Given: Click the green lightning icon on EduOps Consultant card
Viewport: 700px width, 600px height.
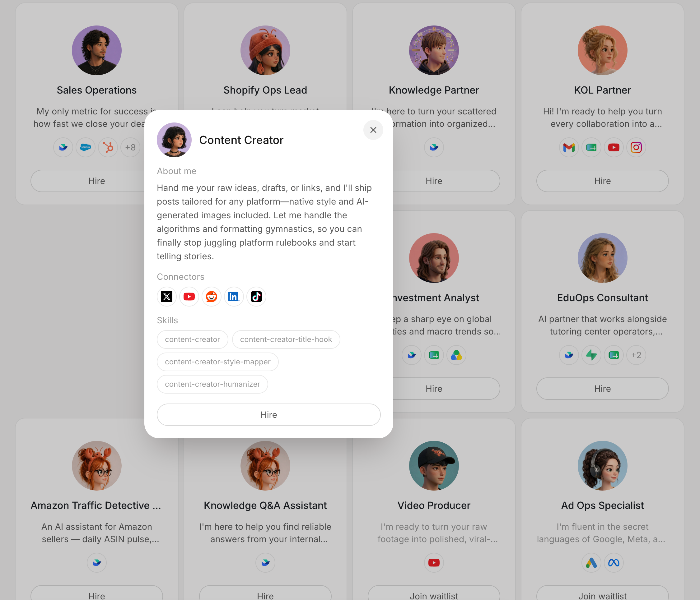Looking at the screenshot, I should (591, 355).
